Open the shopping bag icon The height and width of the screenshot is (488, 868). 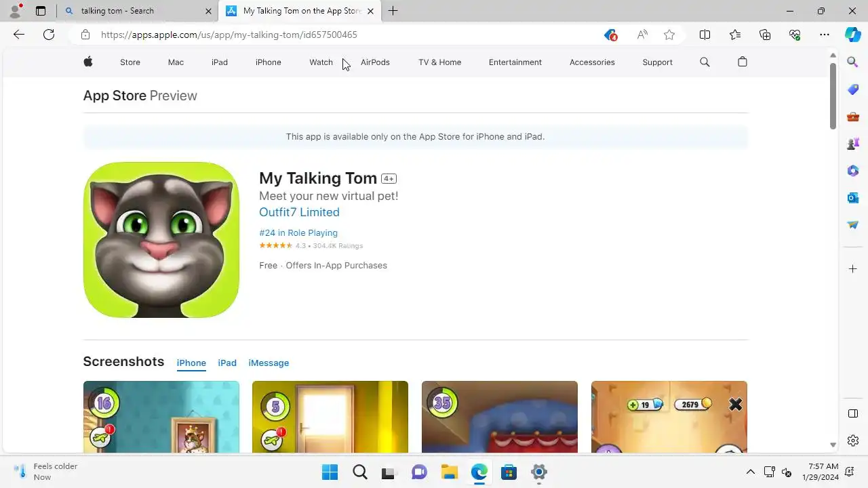point(743,62)
